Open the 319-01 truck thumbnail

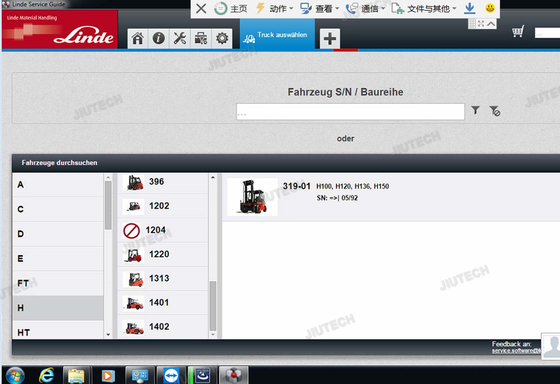click(252, 197)
